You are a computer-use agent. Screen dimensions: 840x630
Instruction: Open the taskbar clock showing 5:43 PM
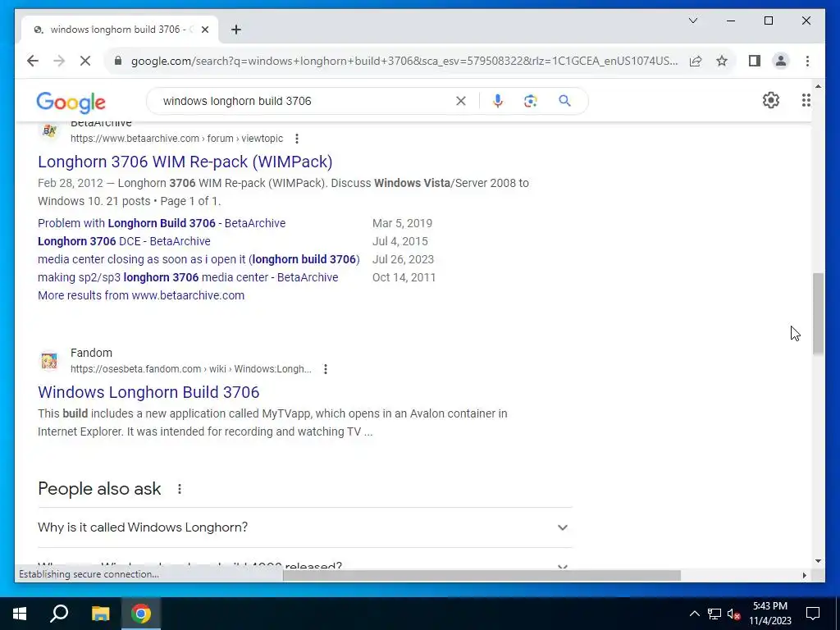coord(769,614)
